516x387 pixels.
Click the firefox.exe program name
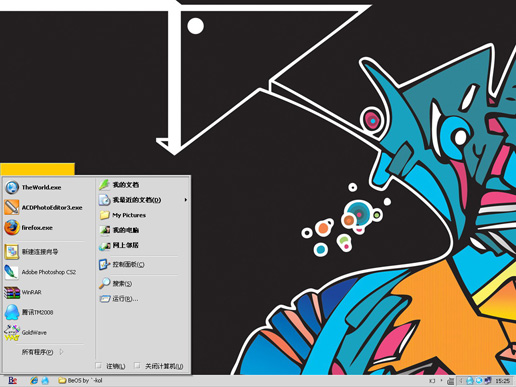(x=37, y=228)
